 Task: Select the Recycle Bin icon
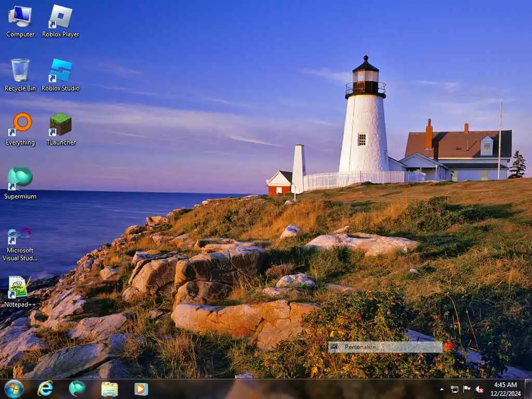tap(20, 75)
